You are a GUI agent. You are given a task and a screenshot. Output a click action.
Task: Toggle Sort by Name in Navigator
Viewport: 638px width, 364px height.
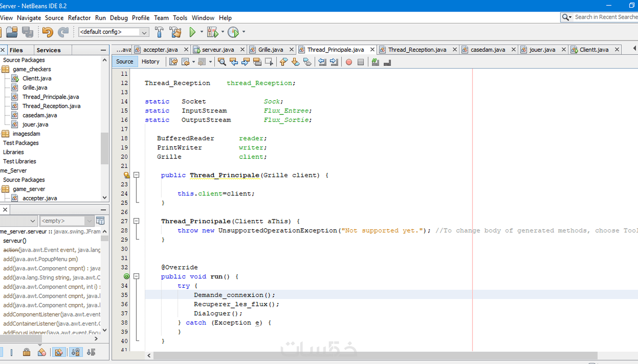coord(75,352)
